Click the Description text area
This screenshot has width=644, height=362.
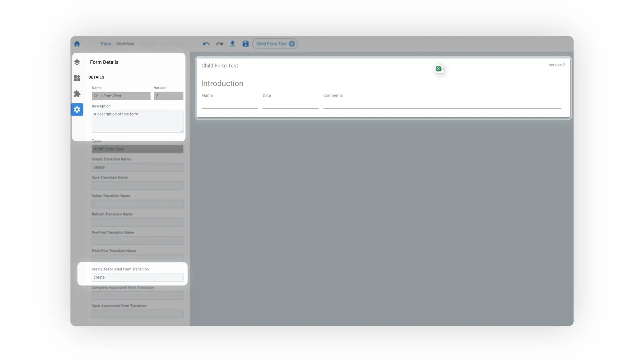[x=137, y=121]
